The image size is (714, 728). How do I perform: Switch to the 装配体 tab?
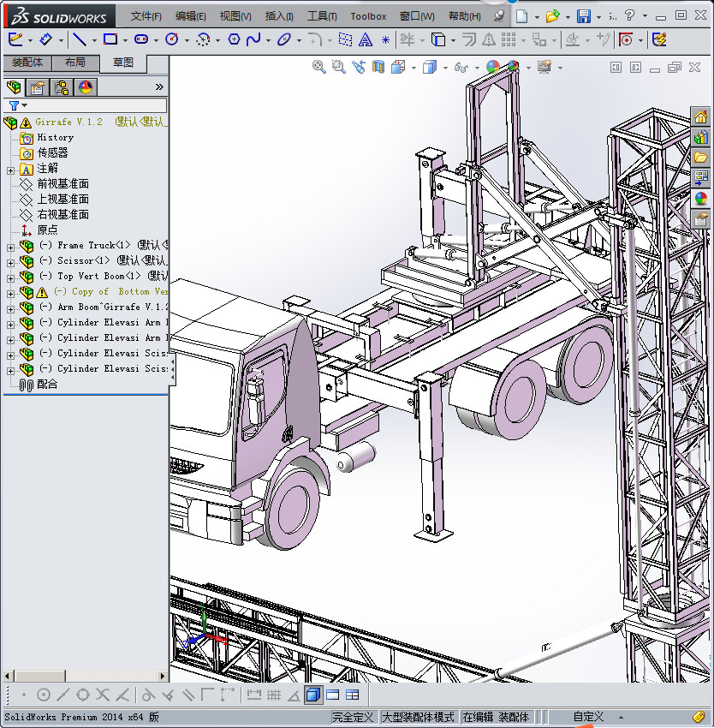[27, 63]
